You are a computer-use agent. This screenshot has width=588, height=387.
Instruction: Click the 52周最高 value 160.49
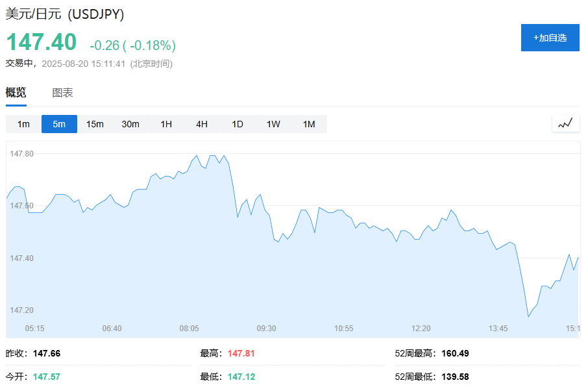point(455,353)
